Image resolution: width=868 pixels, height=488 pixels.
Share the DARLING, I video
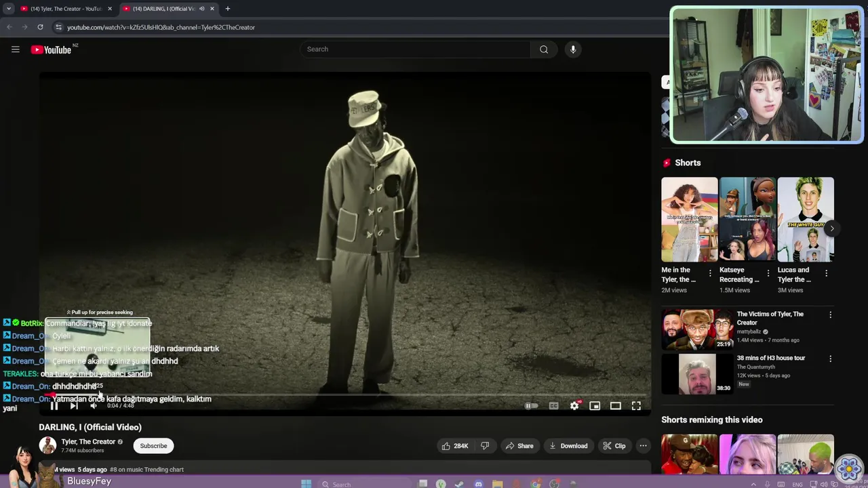pos(520,446)
